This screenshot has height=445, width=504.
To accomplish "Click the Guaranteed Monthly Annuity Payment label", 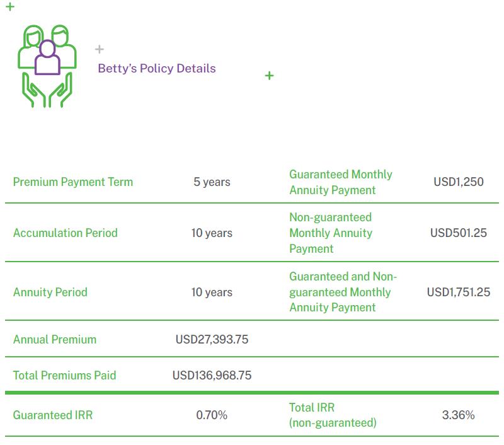I will click(x=341, y=182).
